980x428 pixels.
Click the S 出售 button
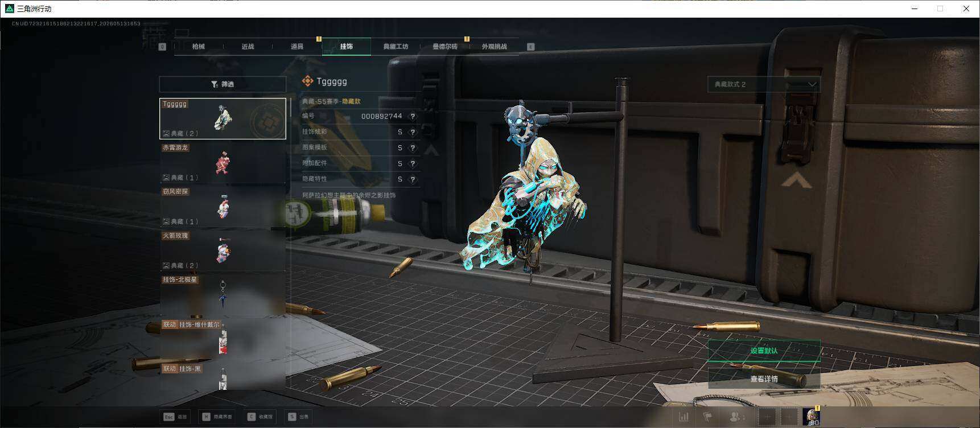pos(298,417)
